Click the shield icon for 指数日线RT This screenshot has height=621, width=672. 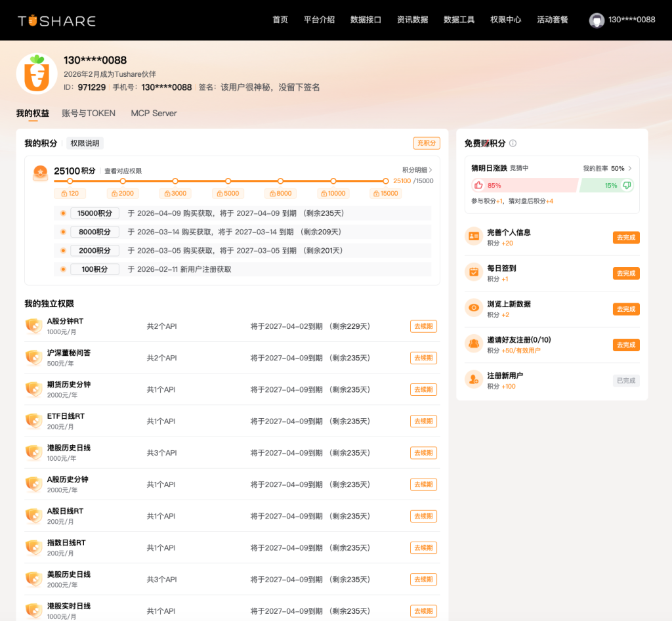34,547
